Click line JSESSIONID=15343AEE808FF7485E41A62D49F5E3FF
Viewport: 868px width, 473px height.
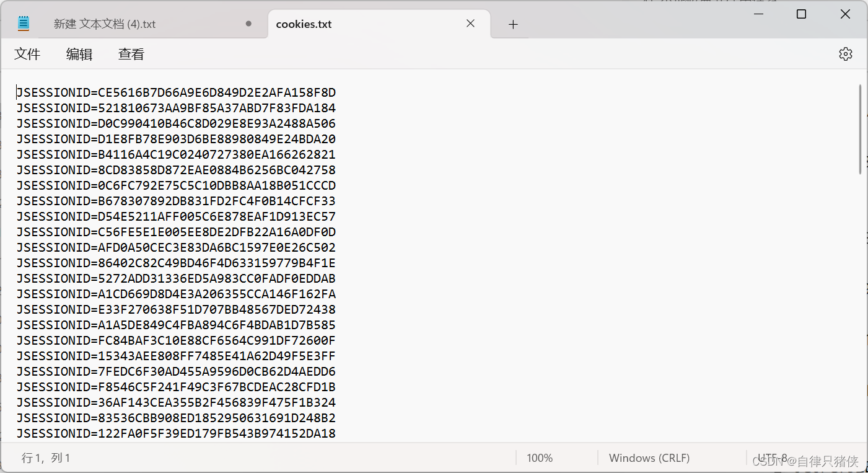176,356
